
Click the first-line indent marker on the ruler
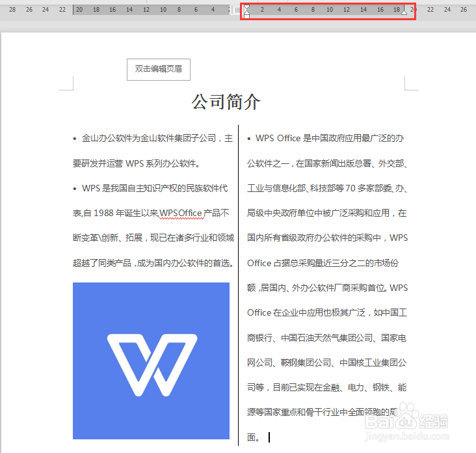click(247, 7)
